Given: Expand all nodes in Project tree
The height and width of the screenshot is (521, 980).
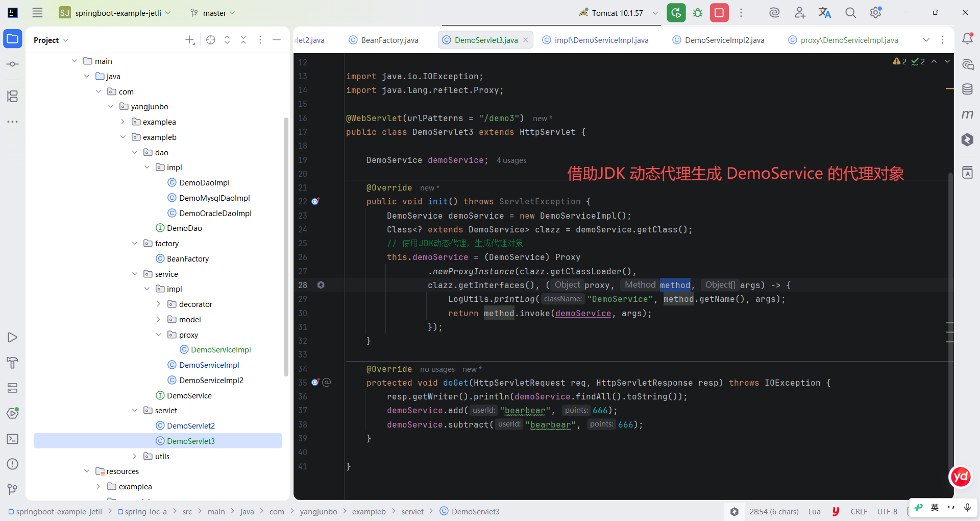Looking at the screenshot, I should pyautogui.click(x=227, y=40).
